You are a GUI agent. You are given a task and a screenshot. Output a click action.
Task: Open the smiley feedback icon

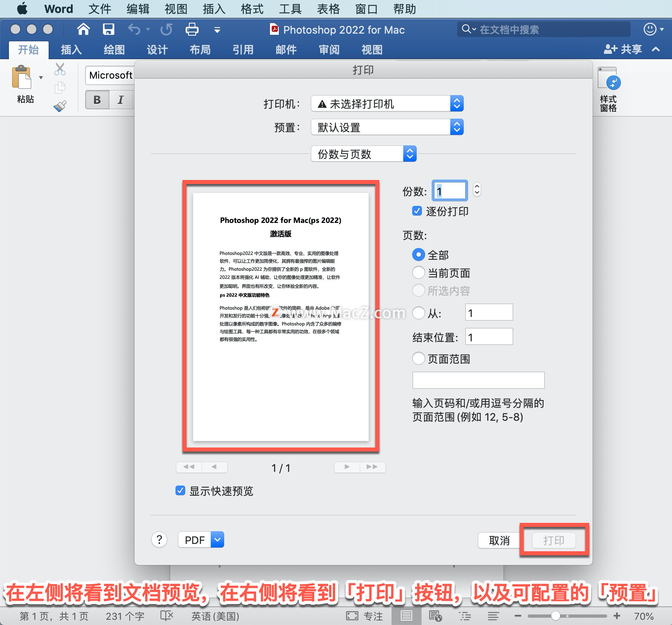pos(650,29)
